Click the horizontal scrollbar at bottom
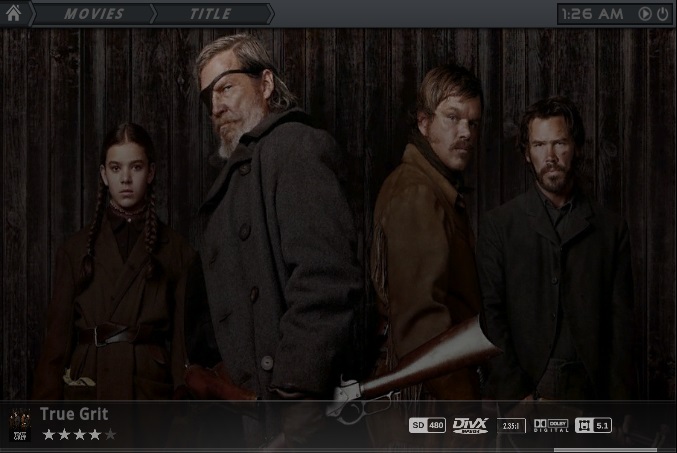The height and width of the screenshot is (453, 677). click(x=605, y=450)
